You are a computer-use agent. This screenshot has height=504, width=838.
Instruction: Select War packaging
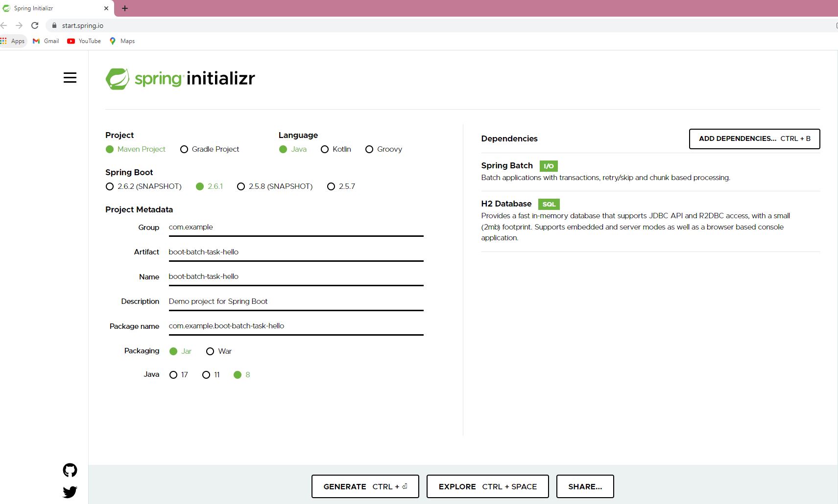(219, 351)
